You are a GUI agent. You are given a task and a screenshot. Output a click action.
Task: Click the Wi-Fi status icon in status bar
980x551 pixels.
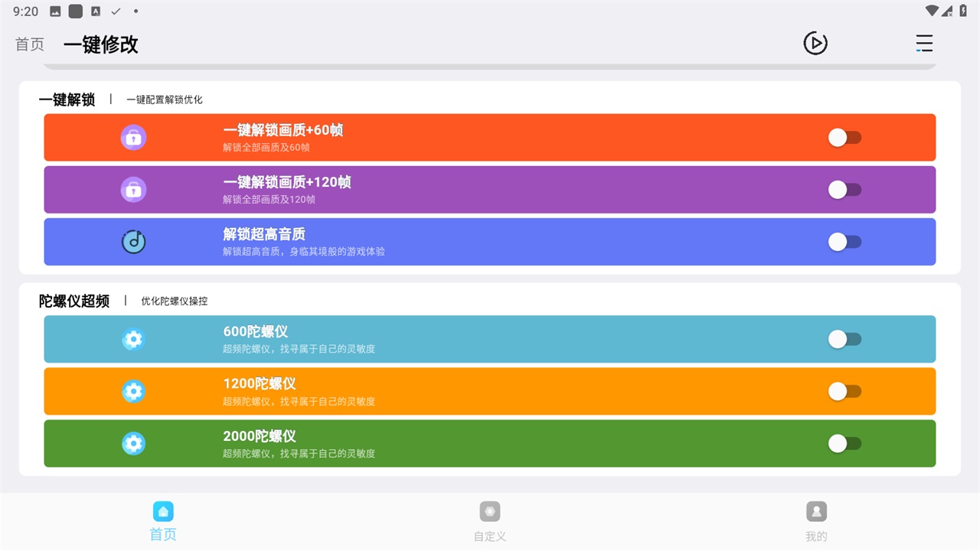[932, 11]
